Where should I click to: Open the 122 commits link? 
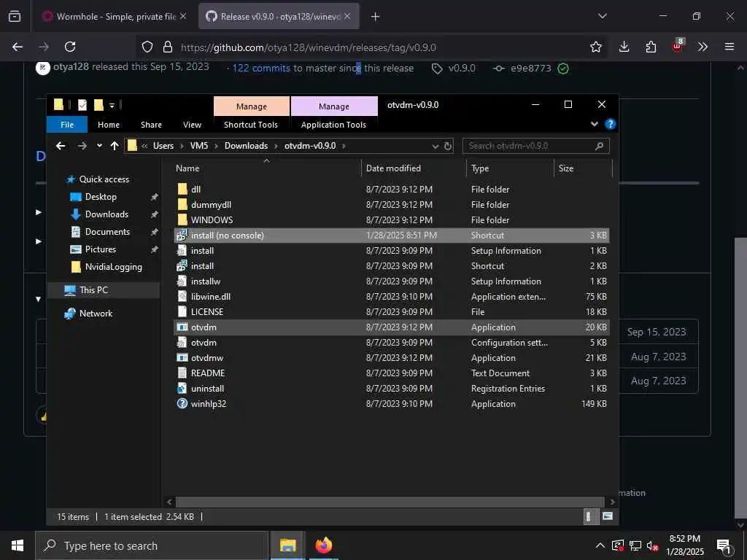261,68
